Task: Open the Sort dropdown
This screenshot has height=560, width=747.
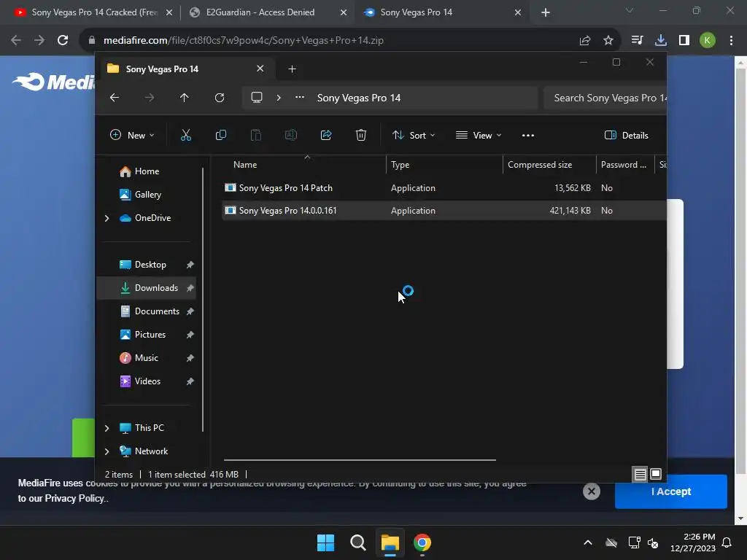Action: pyautogui.click(x=413, y=136)
